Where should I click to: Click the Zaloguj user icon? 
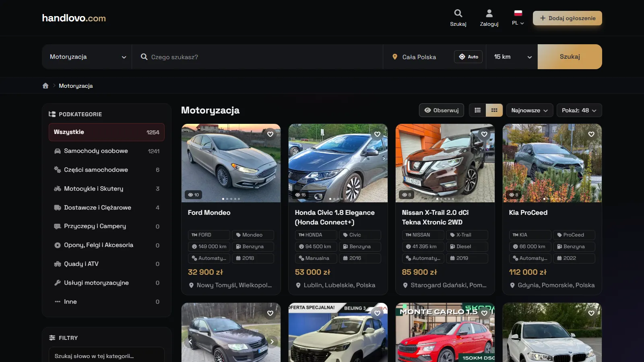point(489,18)
